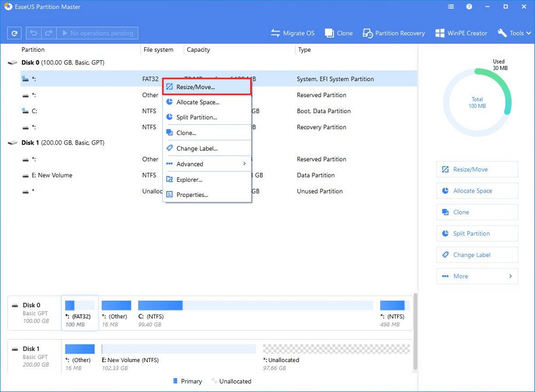Click the Properties list icon in context menu
Screen dimensions: 535x392
[169, 194]
